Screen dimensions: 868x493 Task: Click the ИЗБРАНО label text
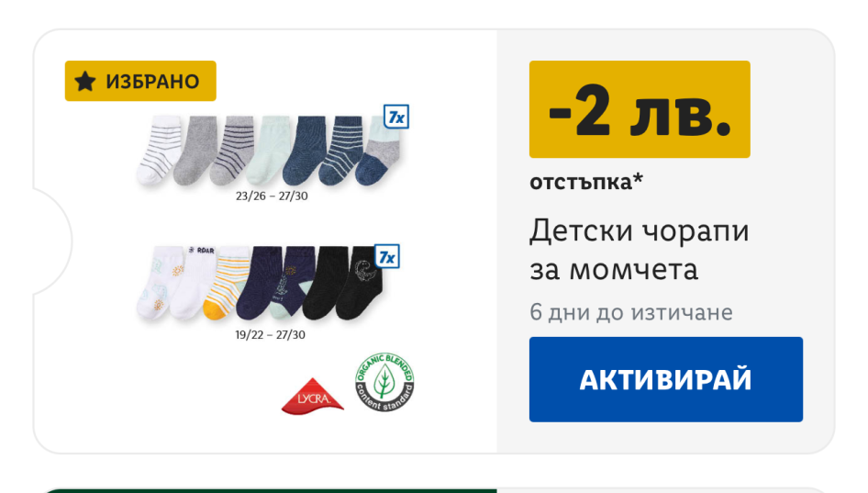(153, 82)
